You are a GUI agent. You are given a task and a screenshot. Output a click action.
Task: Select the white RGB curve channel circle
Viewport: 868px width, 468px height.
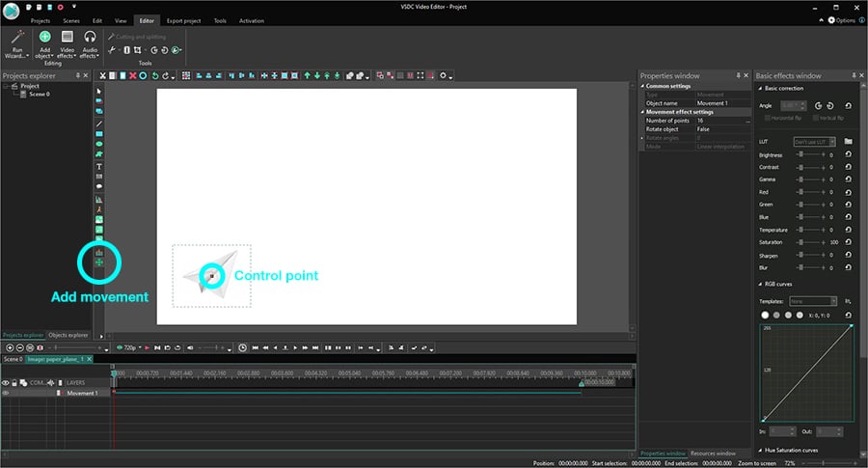(765, 316)
